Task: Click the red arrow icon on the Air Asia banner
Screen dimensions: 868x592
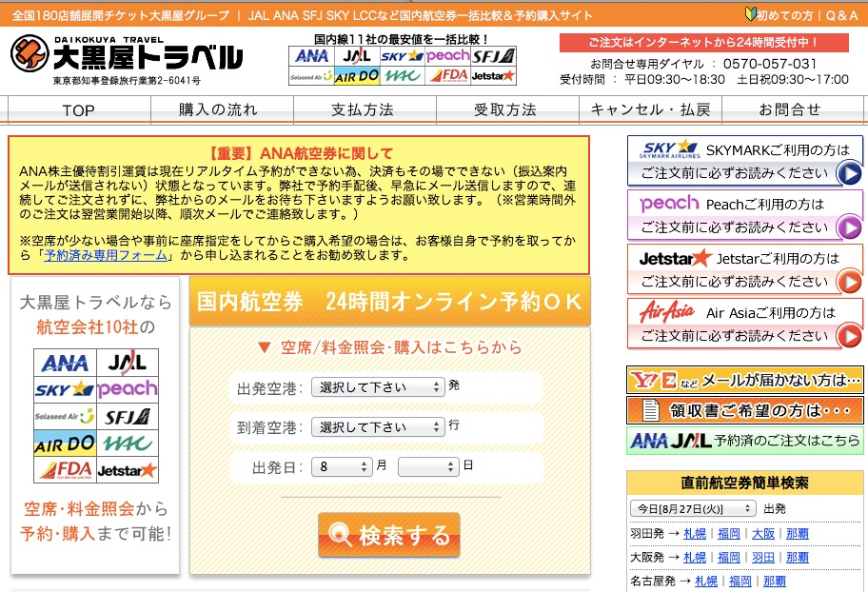Action: (x=849, y=336)
